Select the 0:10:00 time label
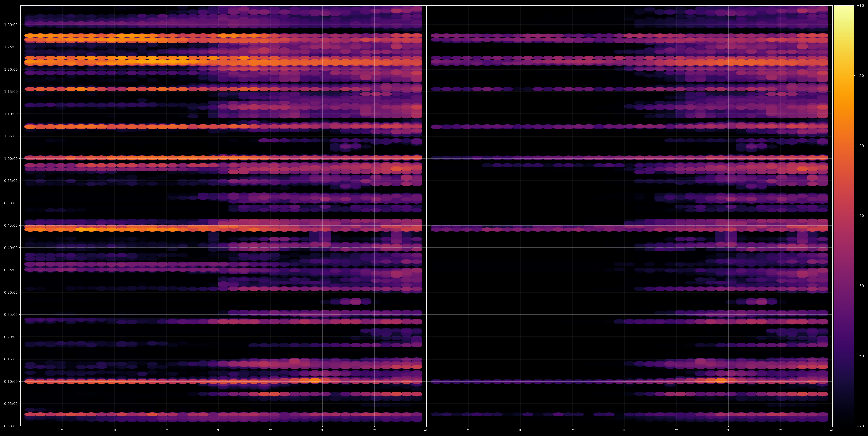868x436 pixels. point(11,382)
